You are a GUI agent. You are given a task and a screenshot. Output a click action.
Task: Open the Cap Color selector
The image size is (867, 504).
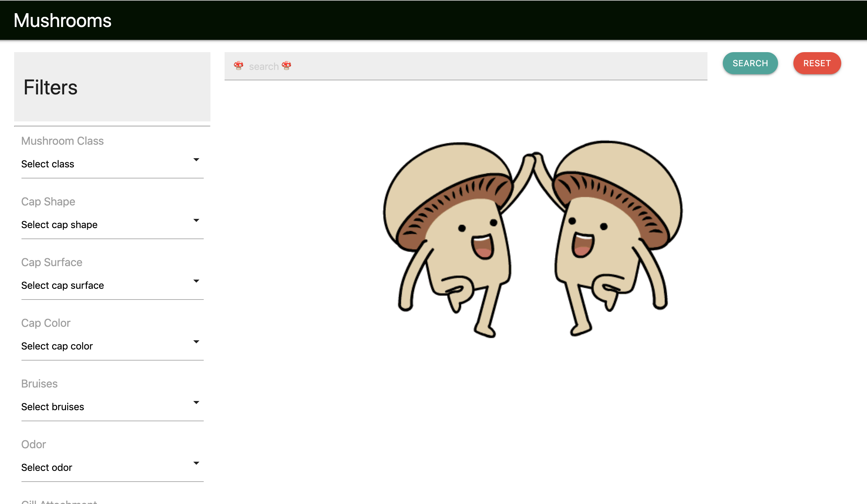pos(111,346)
